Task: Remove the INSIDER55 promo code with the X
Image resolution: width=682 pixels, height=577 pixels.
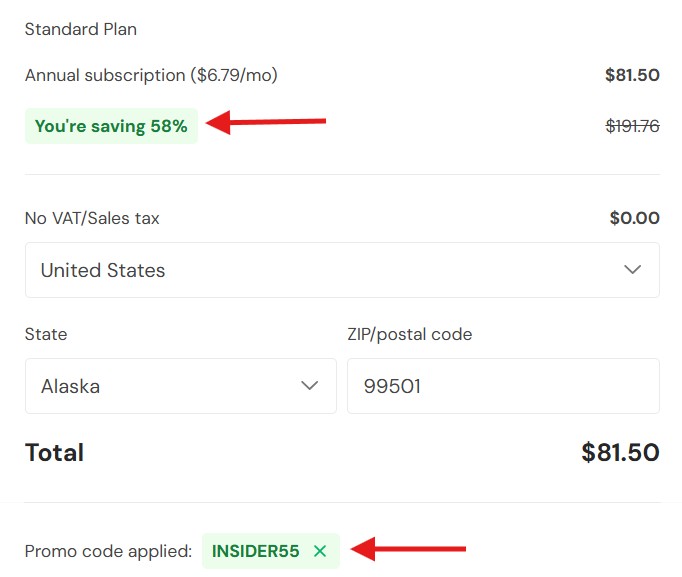Action: 320,551
